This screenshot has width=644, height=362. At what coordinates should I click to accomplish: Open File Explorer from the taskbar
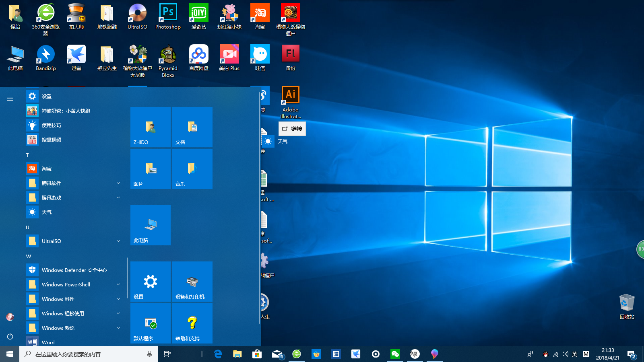(237, 354)
